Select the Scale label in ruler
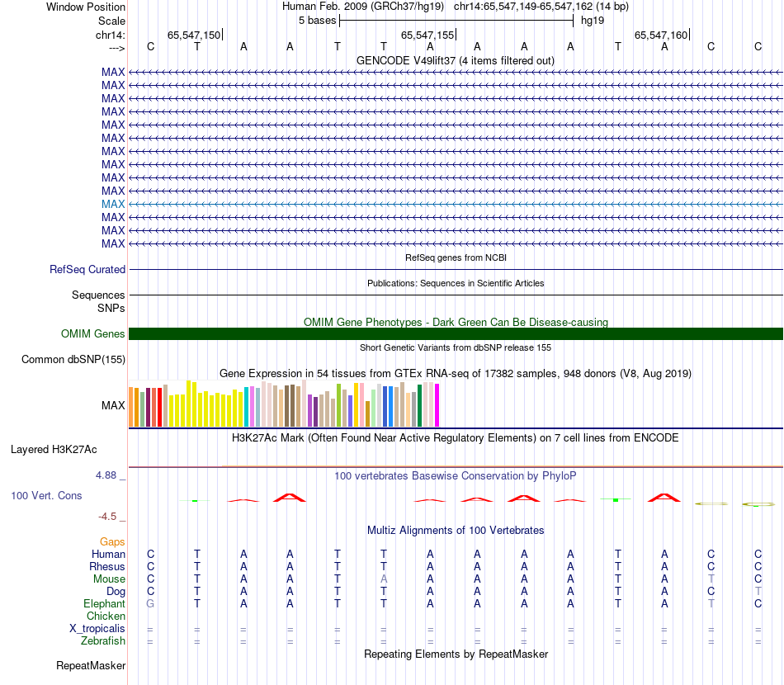784x685 pixels. click(x=111, y=21)
